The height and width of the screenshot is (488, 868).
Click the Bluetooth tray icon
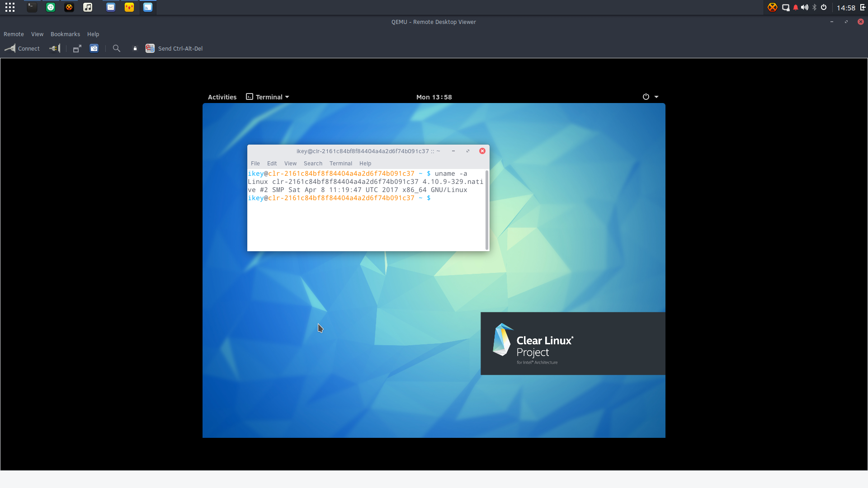(x=815, y=7)
